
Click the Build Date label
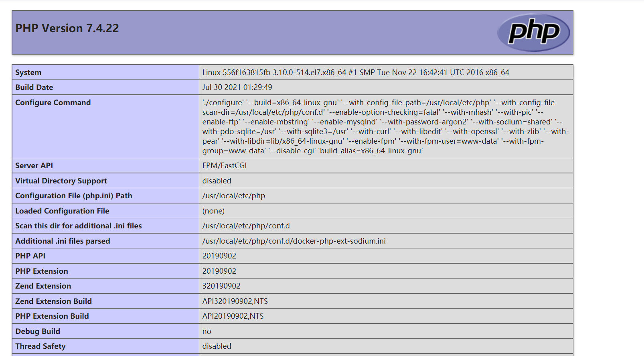34,87
